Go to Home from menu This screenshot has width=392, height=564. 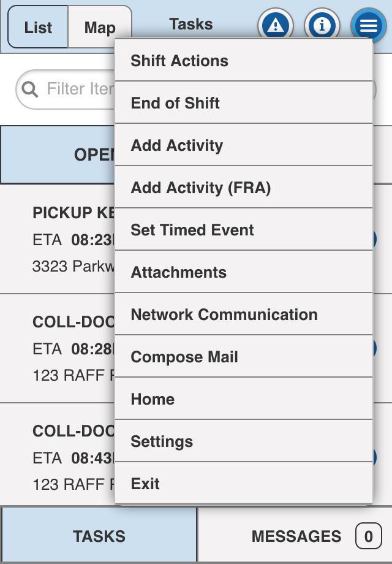pos(244,398)
